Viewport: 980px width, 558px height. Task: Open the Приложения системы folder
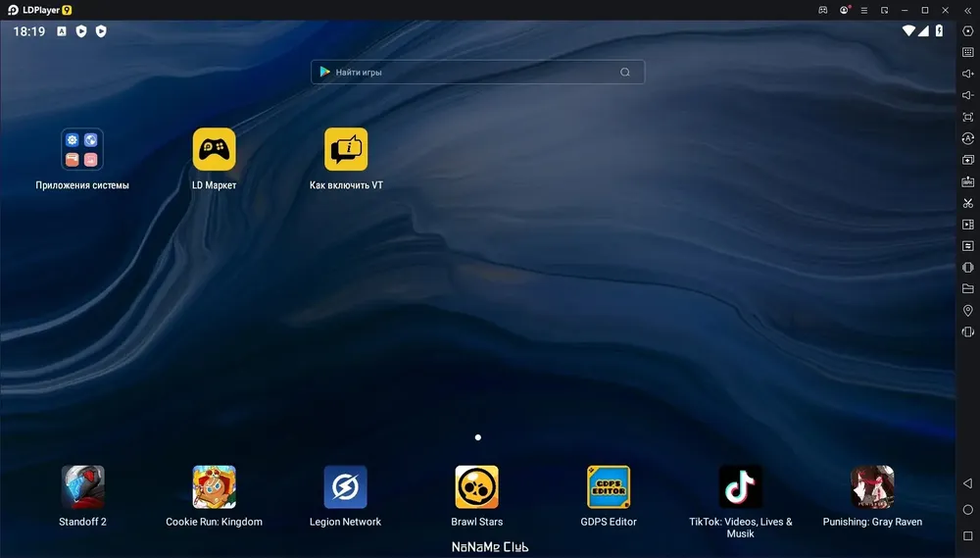pos(82,149)
